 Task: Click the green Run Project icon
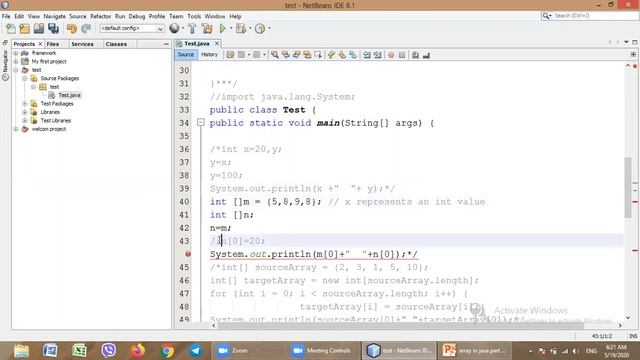[x=222, y=29]
